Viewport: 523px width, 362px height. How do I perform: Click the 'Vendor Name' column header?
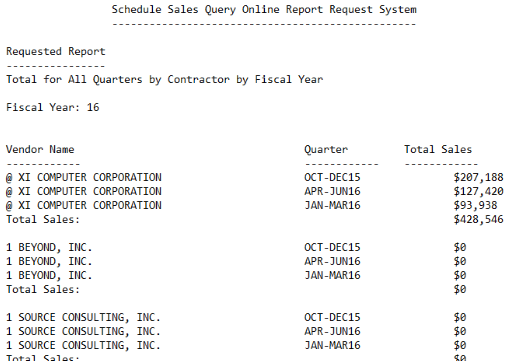pyautogui.click(x=40, y=149)
